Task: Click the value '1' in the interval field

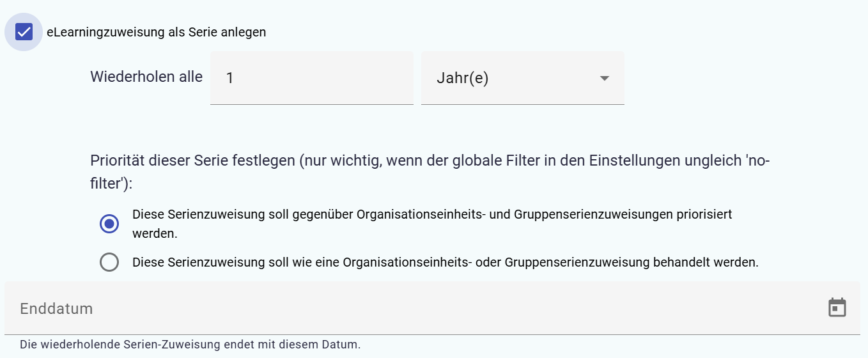Action: tap(230, 78)
